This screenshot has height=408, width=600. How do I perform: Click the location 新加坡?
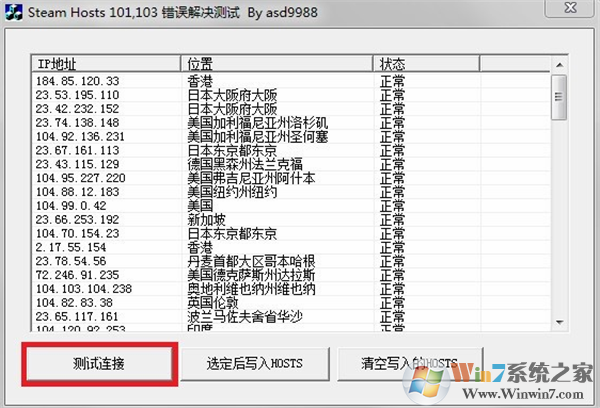(207, 220)
